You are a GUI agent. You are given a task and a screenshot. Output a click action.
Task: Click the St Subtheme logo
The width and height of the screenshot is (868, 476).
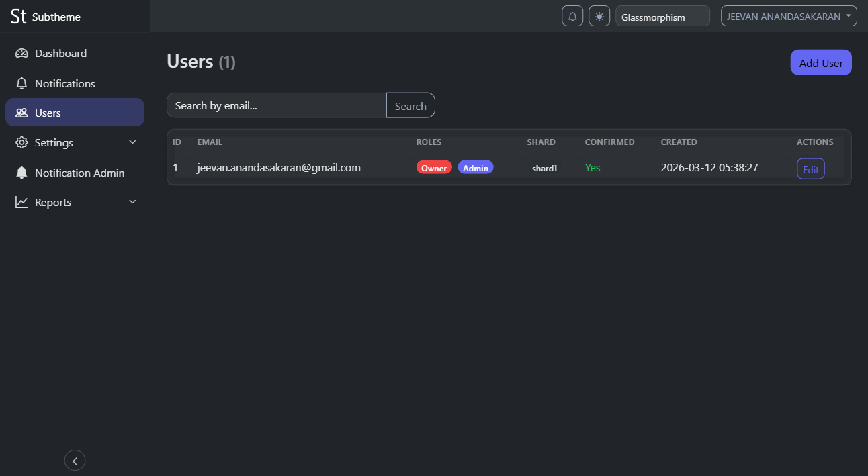[45, 17]
